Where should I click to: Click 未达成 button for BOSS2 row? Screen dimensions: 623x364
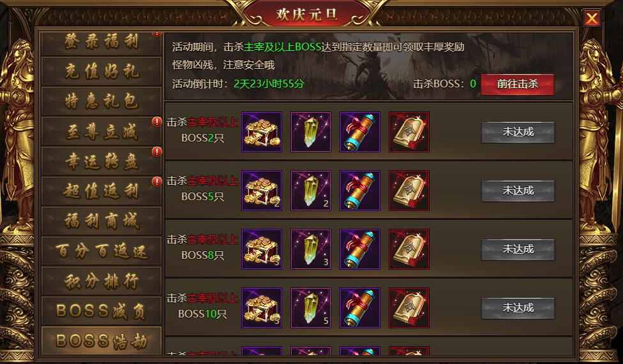518,132
